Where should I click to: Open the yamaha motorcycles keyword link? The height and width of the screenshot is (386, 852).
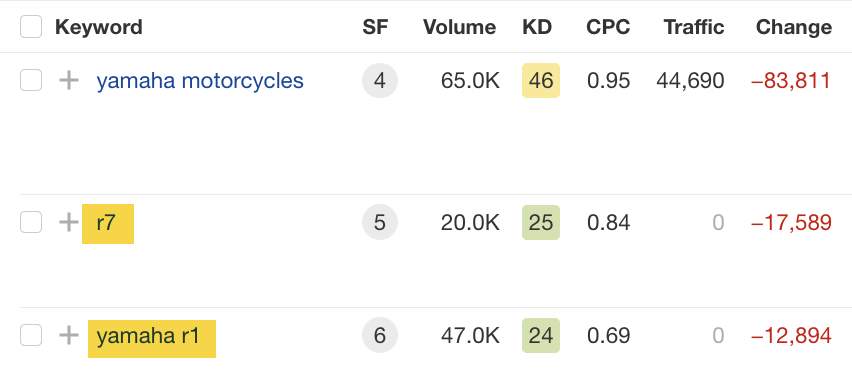pos(200,80)
